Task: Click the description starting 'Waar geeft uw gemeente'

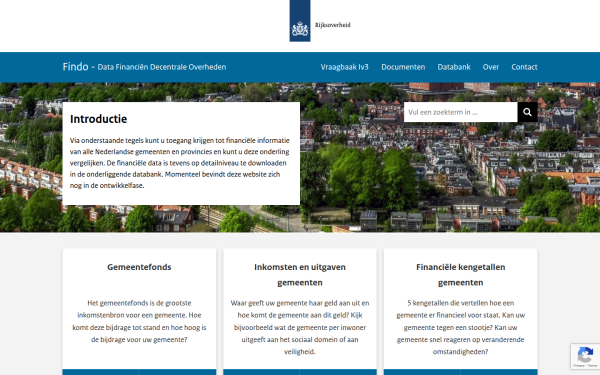Action: [300, 327]
